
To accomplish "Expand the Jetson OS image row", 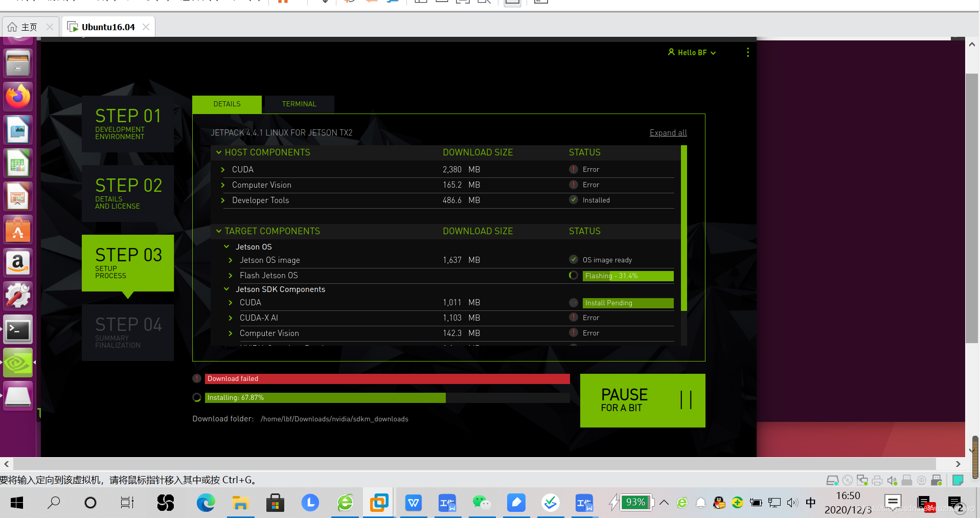I will (x=231, y=260).
